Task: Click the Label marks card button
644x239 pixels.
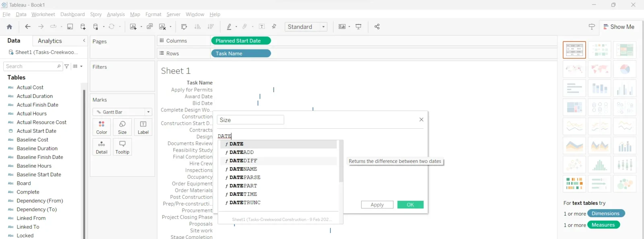Action: click(x=143, y=127)
